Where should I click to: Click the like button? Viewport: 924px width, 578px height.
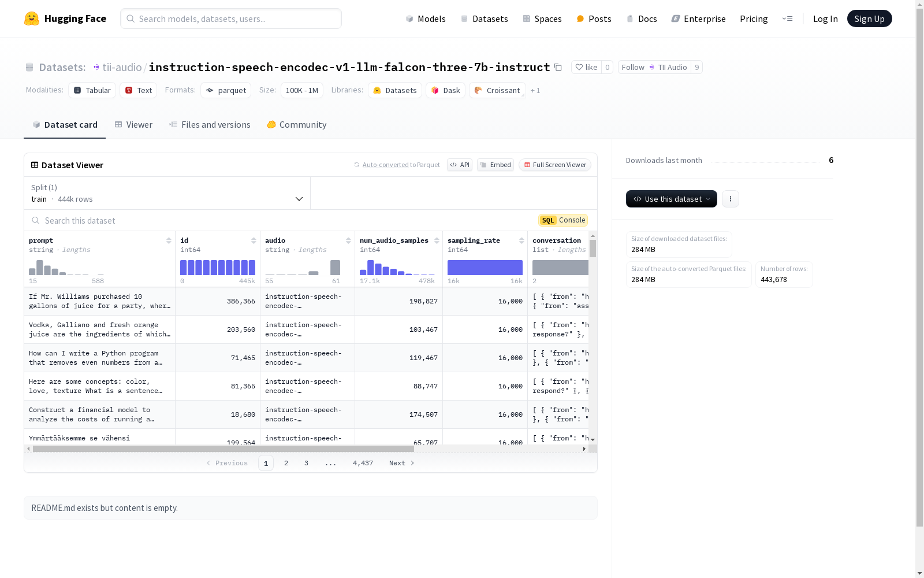[586, 67]
